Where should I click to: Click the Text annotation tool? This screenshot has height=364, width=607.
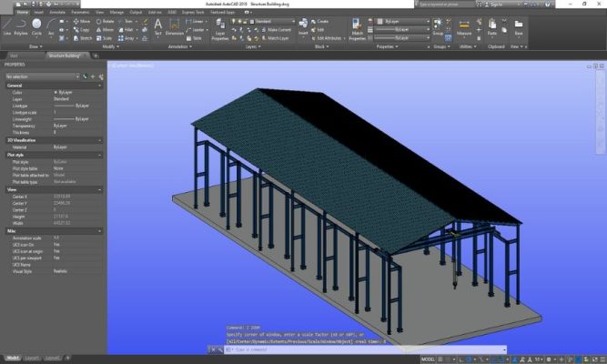[x=158, y=25]
